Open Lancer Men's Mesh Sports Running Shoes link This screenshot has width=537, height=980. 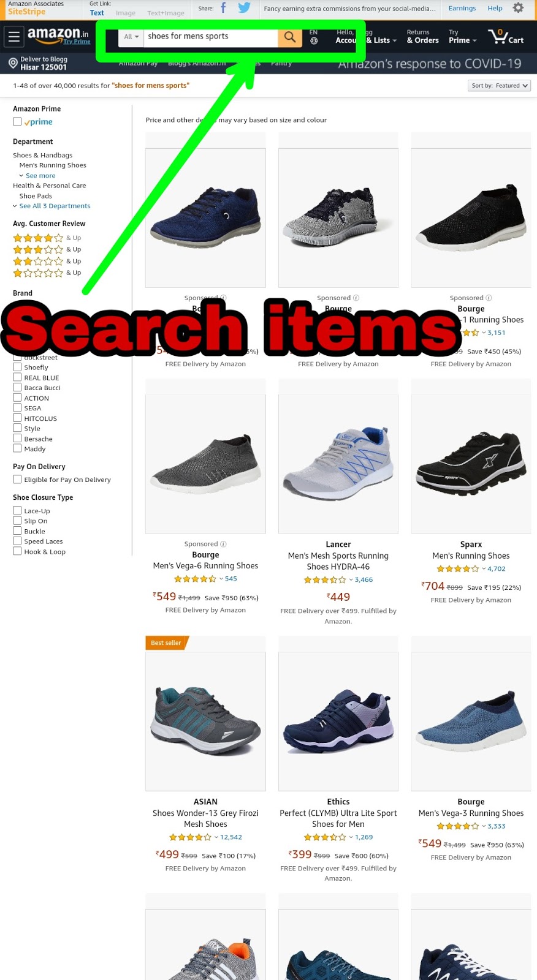click(x=338, y=561)
